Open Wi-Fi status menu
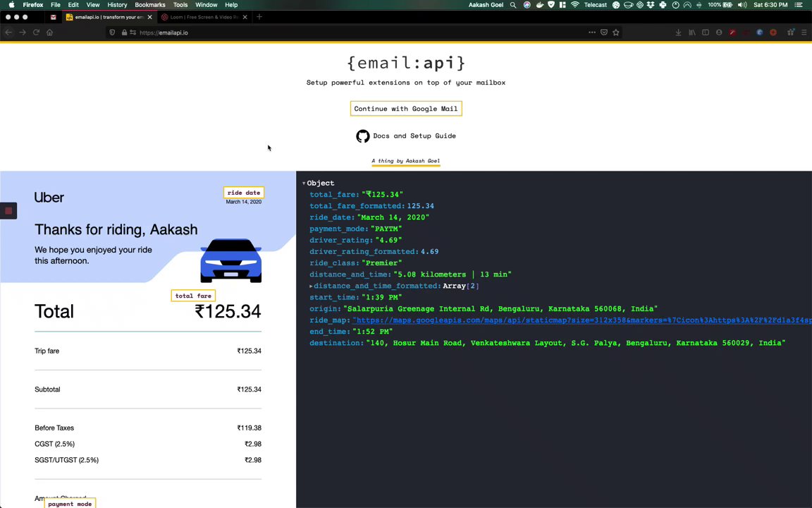This screenshot has width=812, height=508. (x=575, y=5)
